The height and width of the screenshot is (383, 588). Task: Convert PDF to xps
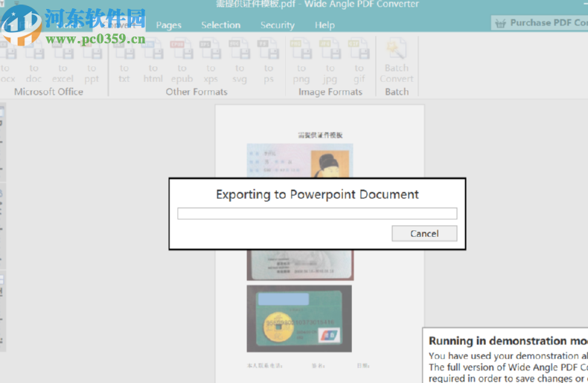click(211, 61)
